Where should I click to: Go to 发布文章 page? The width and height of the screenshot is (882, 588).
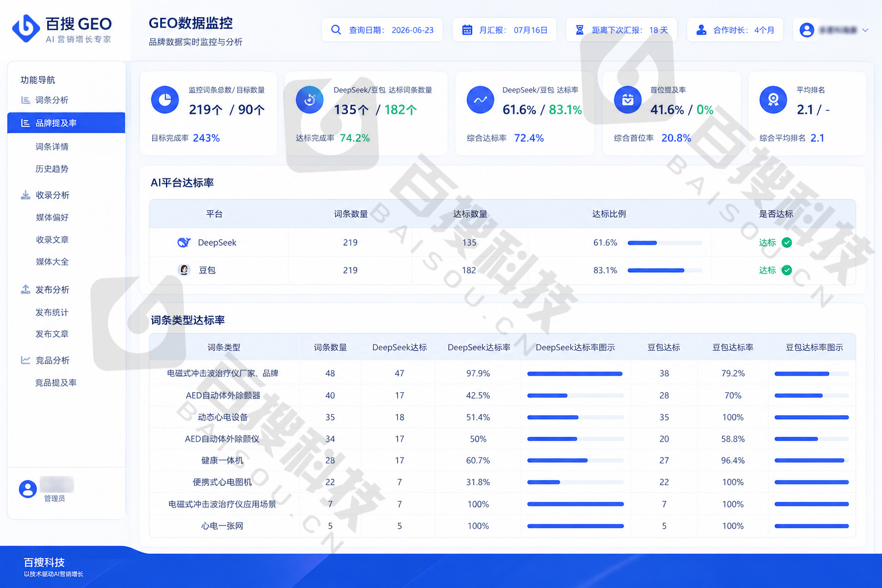pos(52,334)
